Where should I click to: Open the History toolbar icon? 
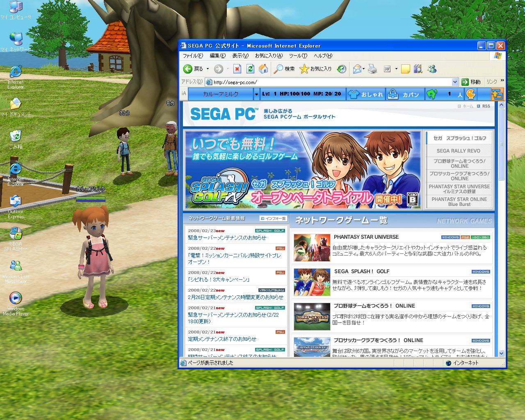click(x=342, y=69)
